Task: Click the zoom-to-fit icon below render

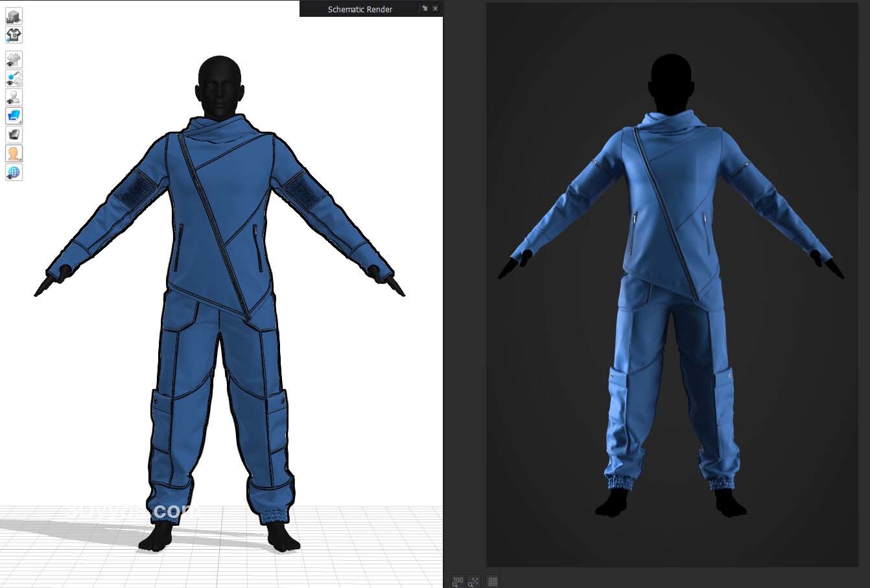Action: [x=475, y=581]
